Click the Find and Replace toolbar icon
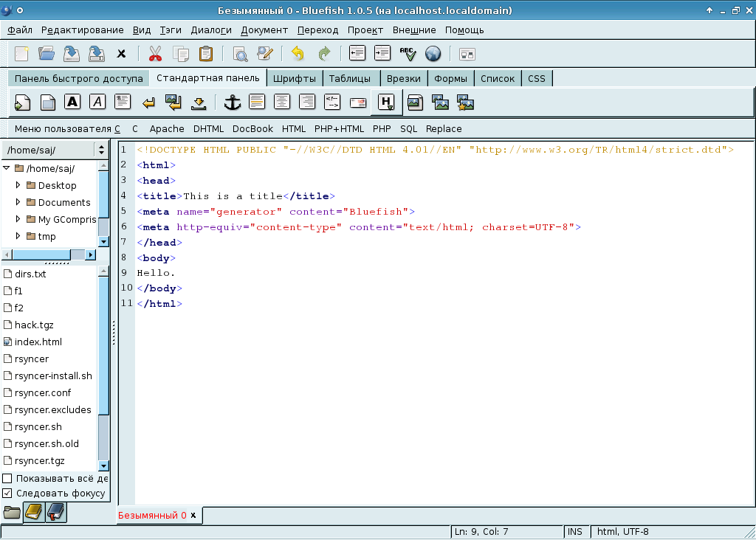 pos(264,53)
